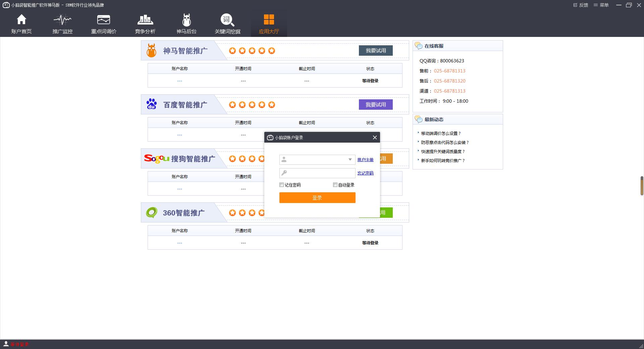Click the window resize grip icon
This screenshot has height=349, width=644.
(641, 346)
